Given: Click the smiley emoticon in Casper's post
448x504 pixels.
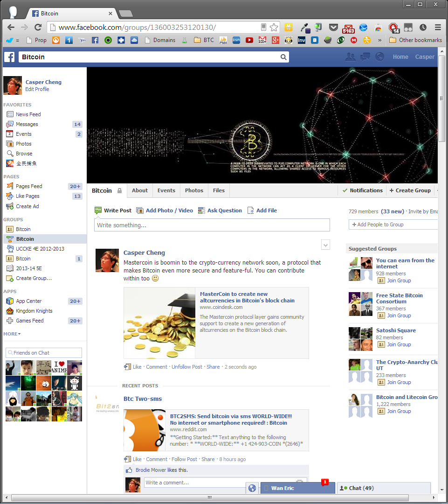Looking at the screenshot, I should [x=155, y=278].
